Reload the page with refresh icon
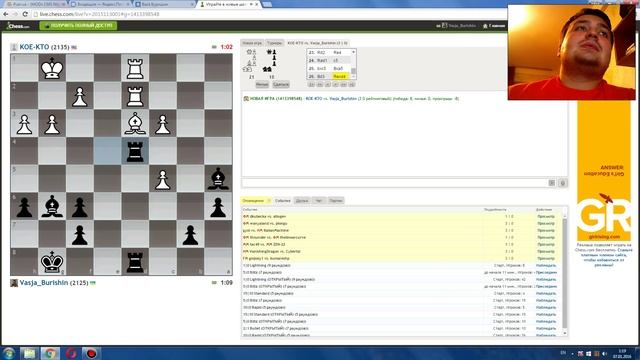Screen dimensions: 640x360 (x=25, y=14)
